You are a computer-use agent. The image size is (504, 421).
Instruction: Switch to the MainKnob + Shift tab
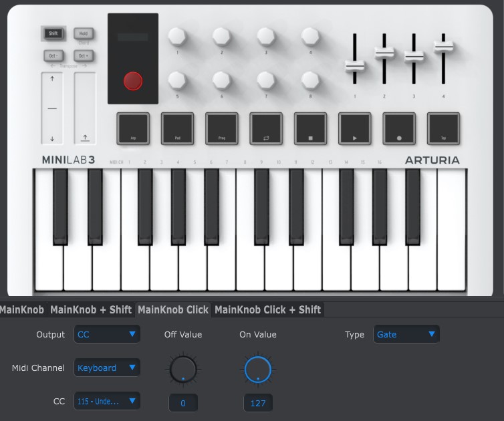click(91, 310)
